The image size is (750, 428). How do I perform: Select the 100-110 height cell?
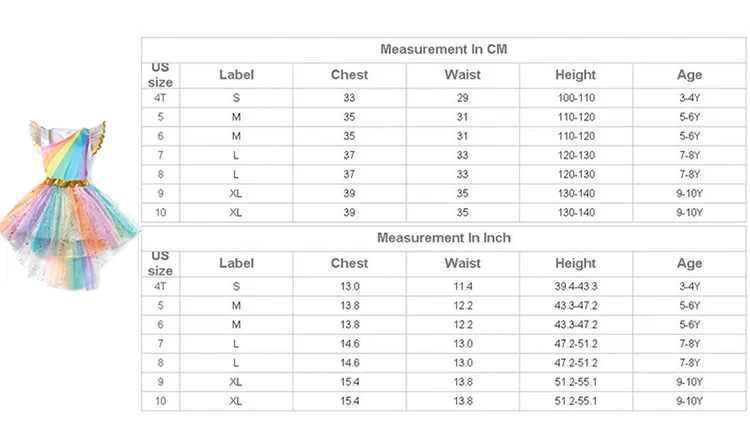(x=576, y=98)
